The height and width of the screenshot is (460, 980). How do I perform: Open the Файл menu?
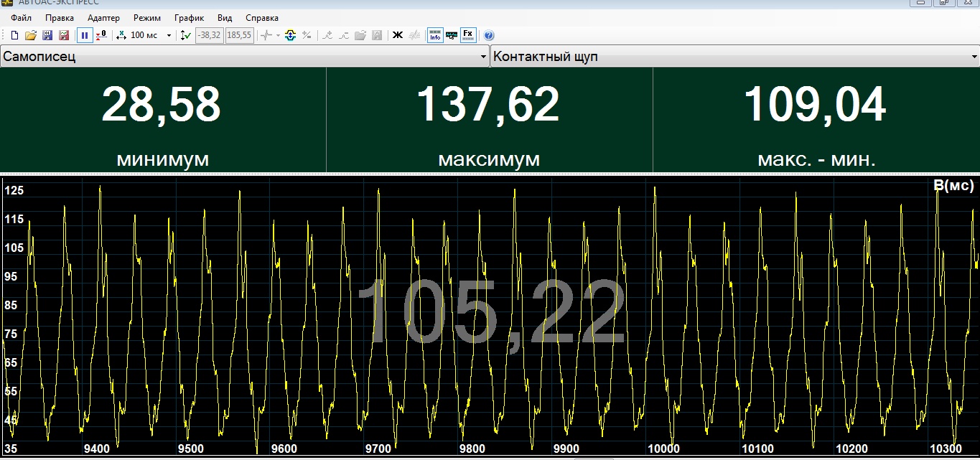21,18
